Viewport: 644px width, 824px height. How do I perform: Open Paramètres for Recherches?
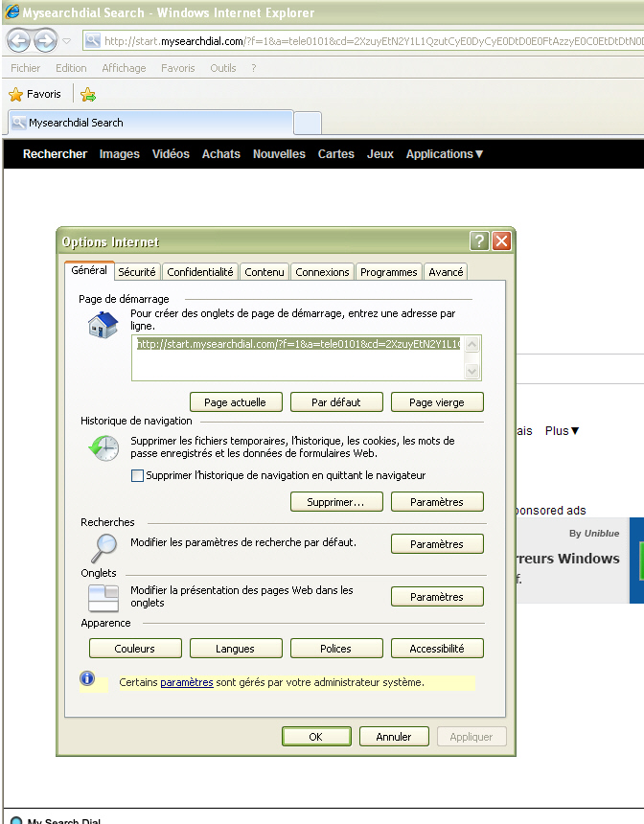coord(437,544)
